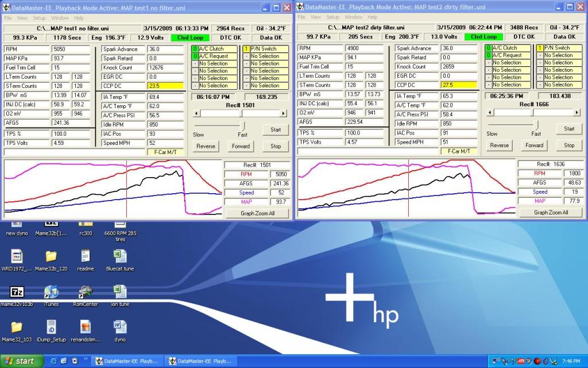Image resolution: width=588 pixels, height=368 pixels.
Task: Open Help menu in no filter window
Action: 79,18
